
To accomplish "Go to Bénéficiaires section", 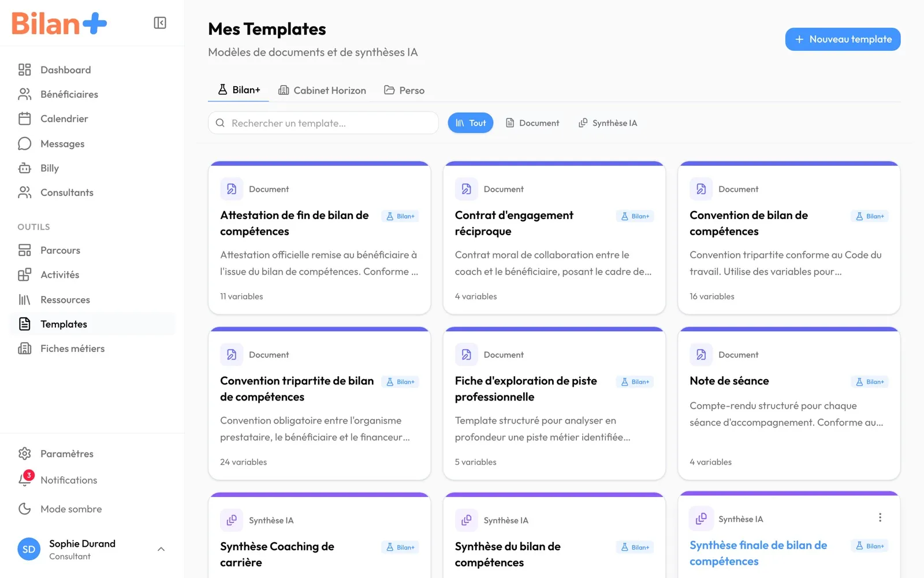I will point(92,94).
